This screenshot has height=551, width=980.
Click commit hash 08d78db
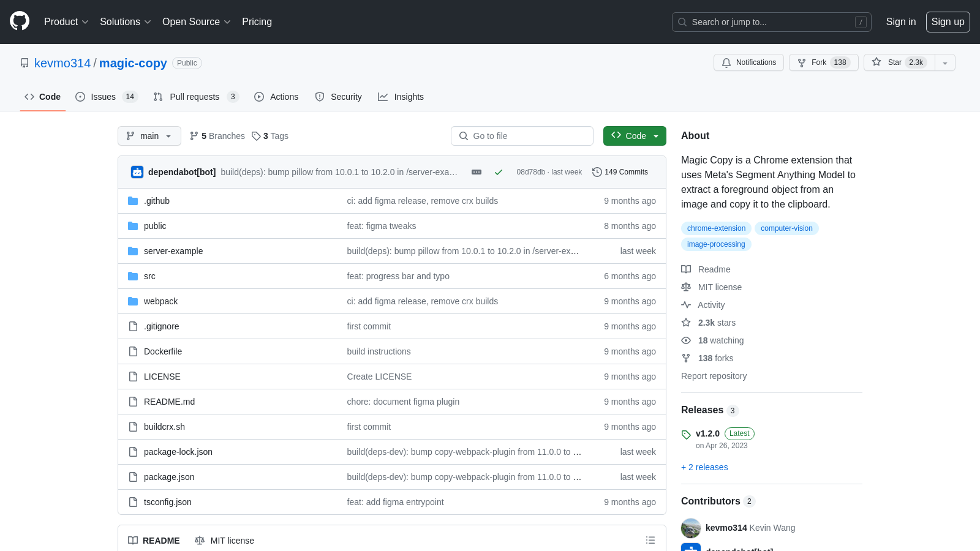[x=530, y=172]
